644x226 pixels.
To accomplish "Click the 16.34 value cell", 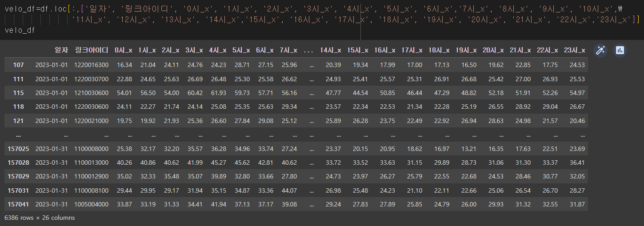I will [124, 65].
